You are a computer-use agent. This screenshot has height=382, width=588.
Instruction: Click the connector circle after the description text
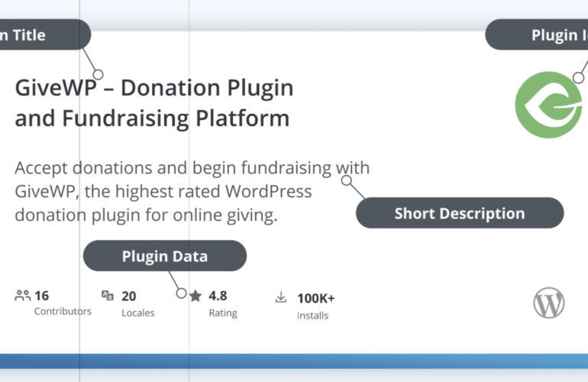click(x=347, y=181)
